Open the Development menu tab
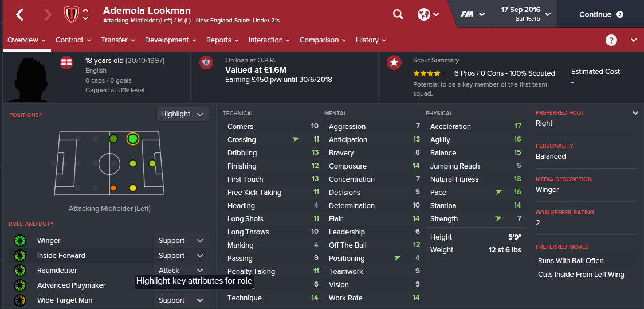Screen dimensions: 644x309 (x=170, y=40)
